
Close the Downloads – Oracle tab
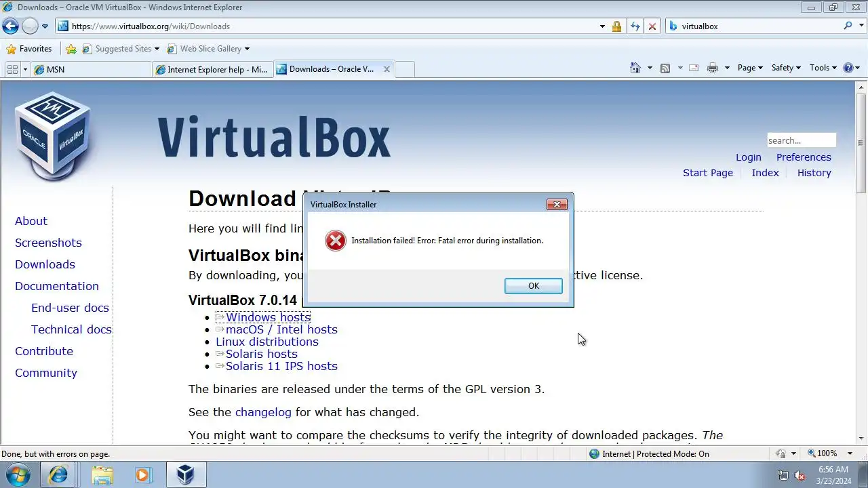tap(387, 69)
